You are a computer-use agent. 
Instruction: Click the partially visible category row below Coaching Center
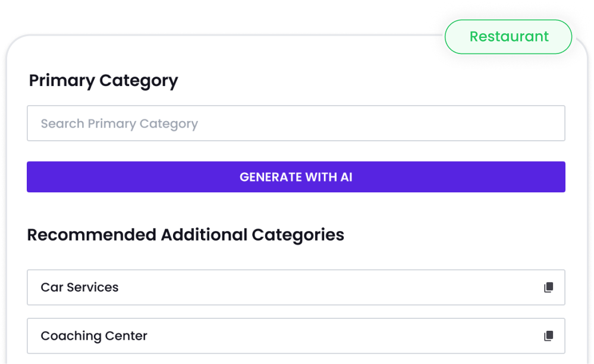296,361
